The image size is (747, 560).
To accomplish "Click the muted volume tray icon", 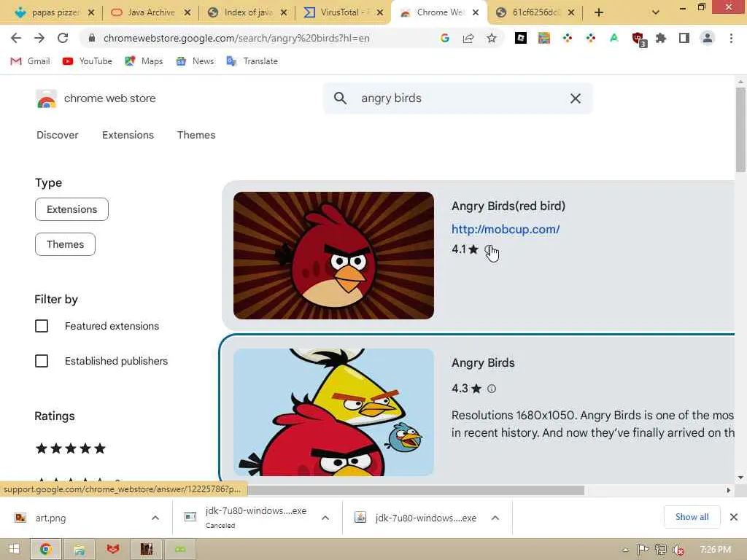I will pos(678,550).
